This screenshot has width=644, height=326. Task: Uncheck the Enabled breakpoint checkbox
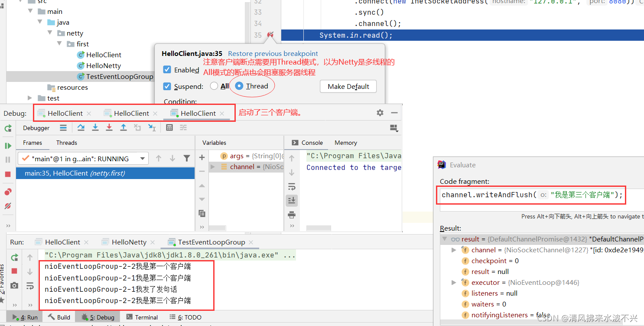(x=167, y=70)
